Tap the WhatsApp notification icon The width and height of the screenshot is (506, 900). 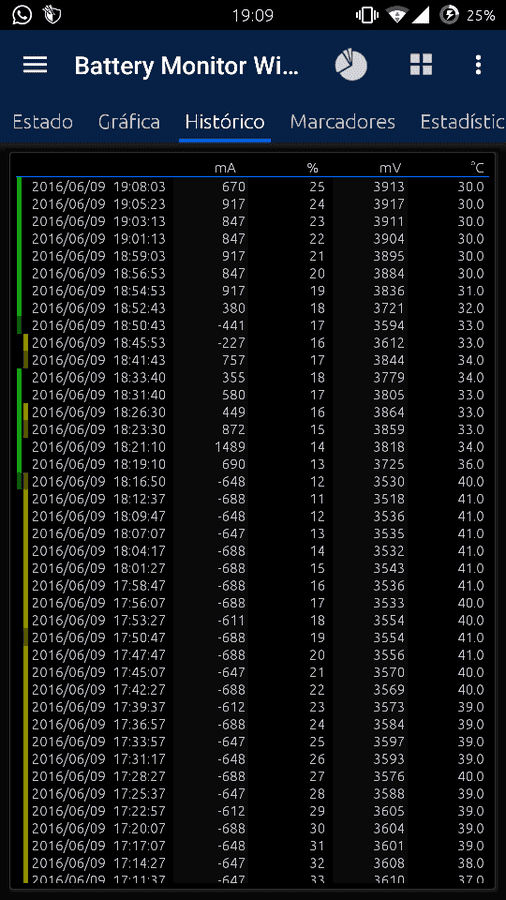coord(22,15)
